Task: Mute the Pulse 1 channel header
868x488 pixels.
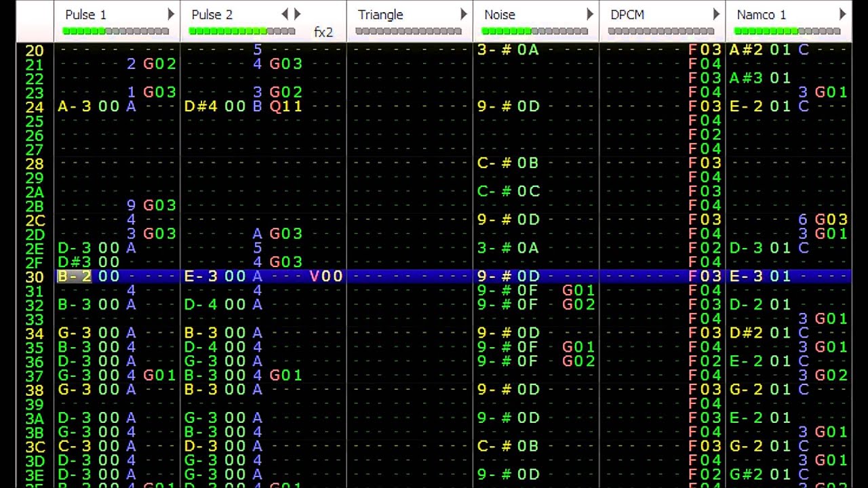Action: coord(117,21)
